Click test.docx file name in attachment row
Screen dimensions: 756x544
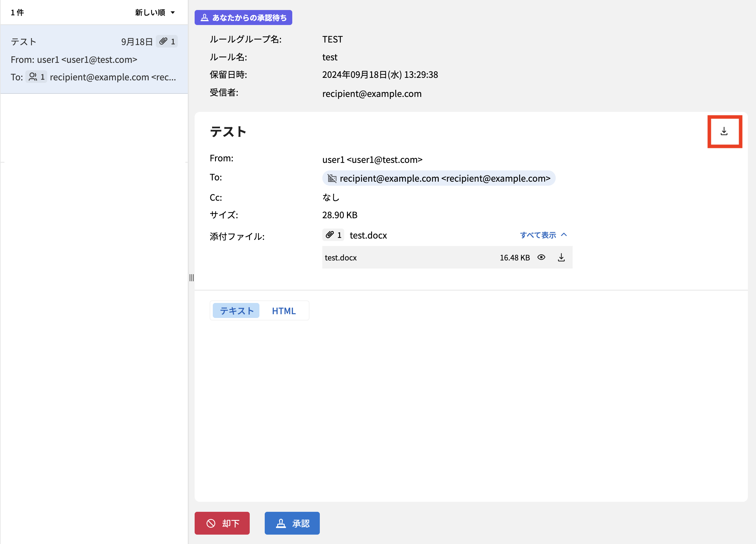[x=341, y=258]
